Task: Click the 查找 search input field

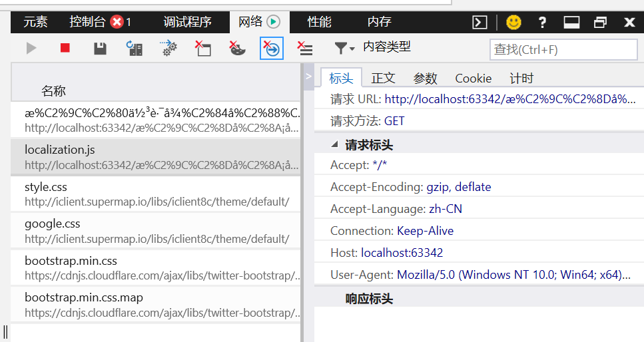Action: [563, 49]
